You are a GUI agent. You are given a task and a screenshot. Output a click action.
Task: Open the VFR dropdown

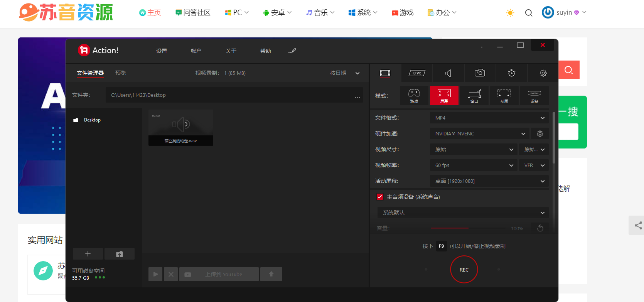pos(534,165)
